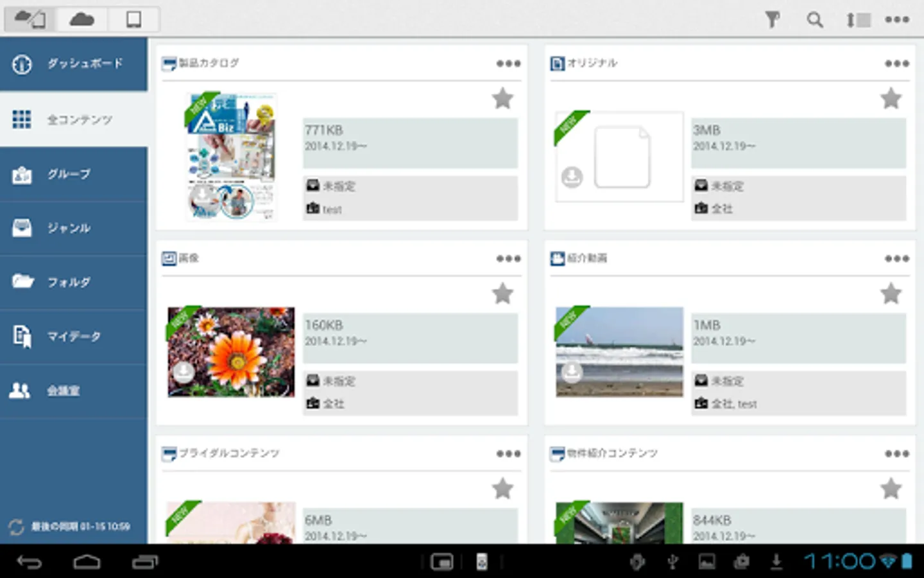Open the sort order icon
Screen dimensions: 924x578
pos(858,20)
